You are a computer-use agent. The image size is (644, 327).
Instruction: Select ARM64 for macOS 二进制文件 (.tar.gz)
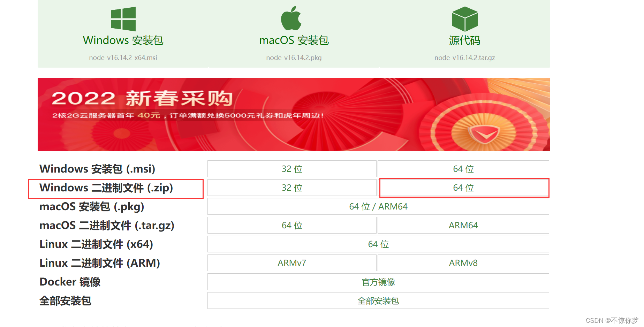pos(463,225)
